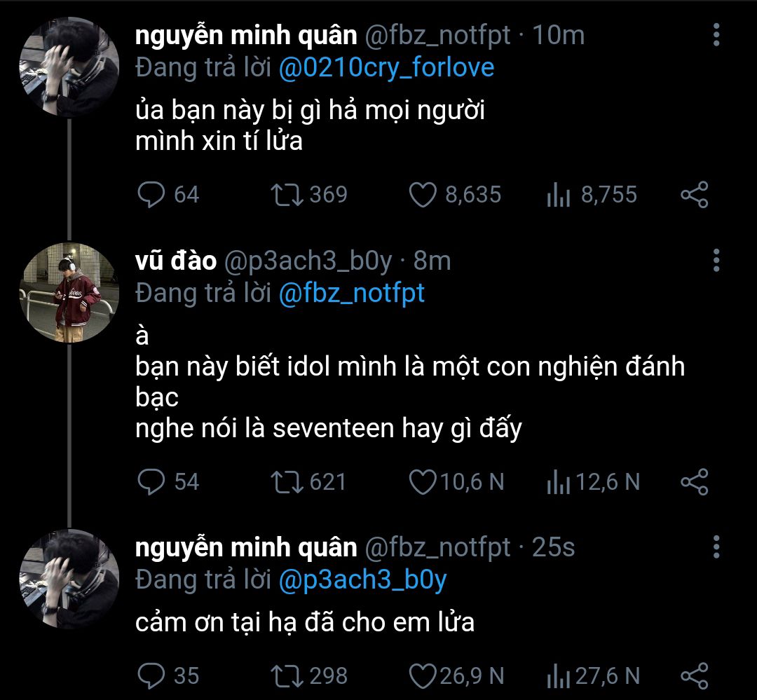Open reply count 35 on last tweet
Viewport: 757px width, 700px height.
click(168, 675)
